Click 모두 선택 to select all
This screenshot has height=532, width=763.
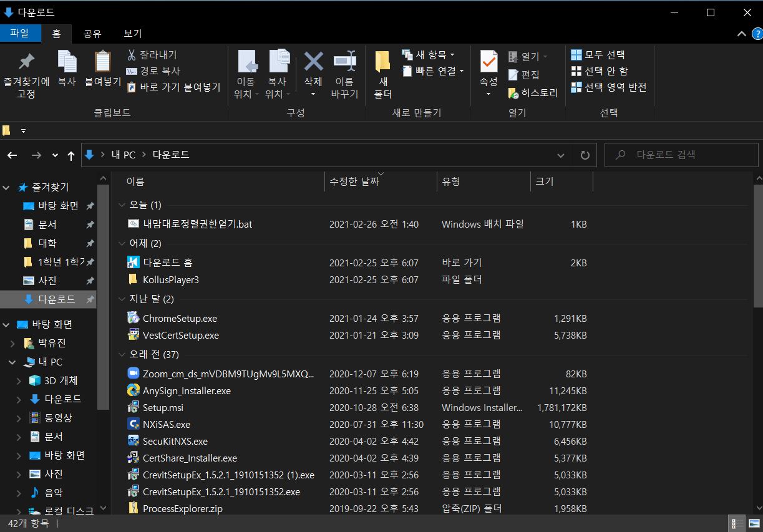coord(598,55)
